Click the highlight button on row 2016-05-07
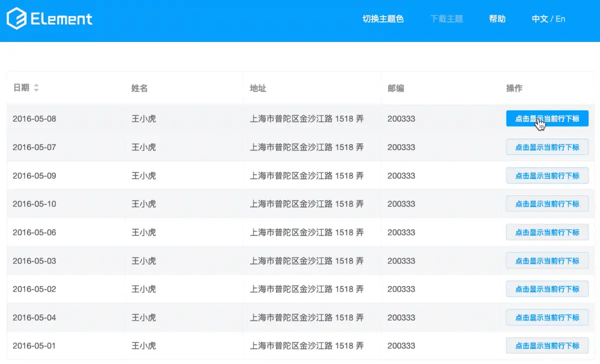600x364 pixels. click(547, 147)
